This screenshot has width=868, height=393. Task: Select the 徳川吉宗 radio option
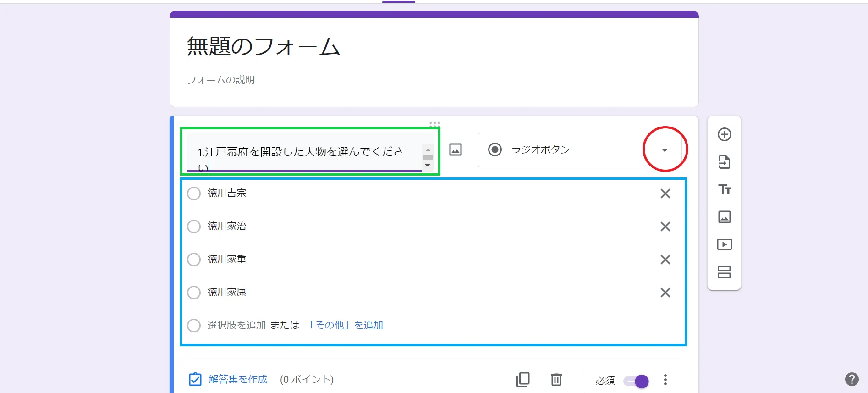pyautogui.click(x=194, y=194)
